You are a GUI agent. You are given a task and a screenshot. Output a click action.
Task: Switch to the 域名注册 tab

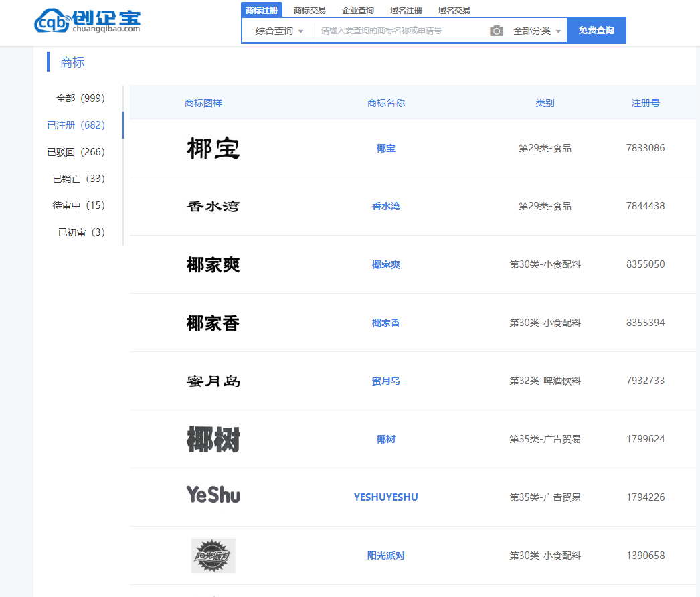click(406, 10)
